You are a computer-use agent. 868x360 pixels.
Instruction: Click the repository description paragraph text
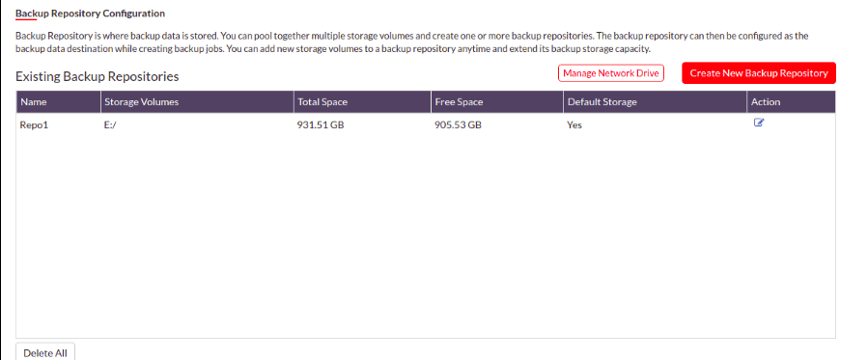coord(412,42)
